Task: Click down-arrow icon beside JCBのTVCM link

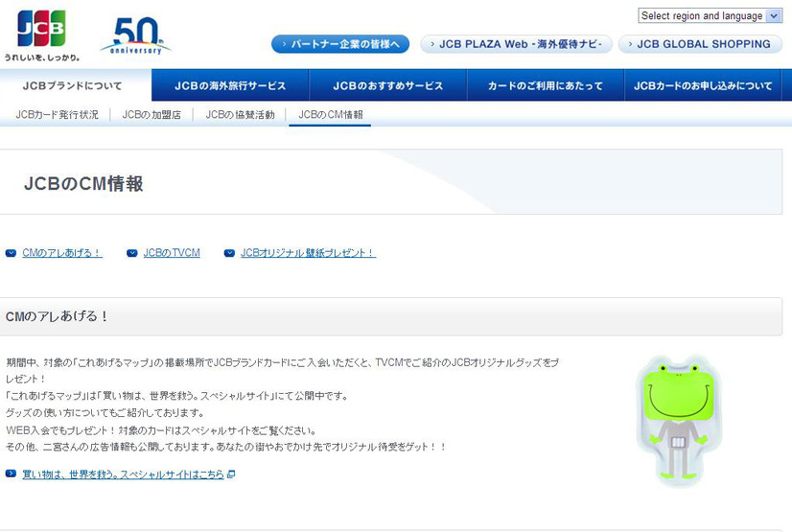Action: [131, 253]
